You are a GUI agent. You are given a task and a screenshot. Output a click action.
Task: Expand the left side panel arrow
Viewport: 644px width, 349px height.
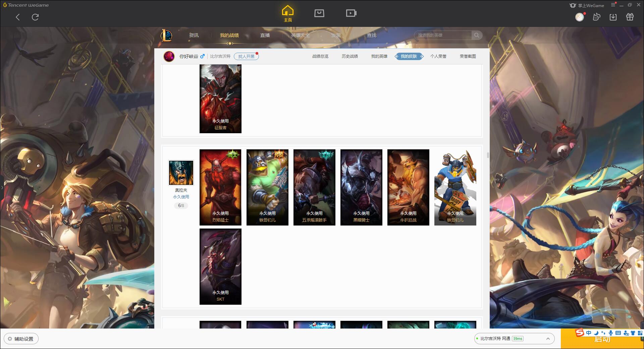tap(2, 187)
